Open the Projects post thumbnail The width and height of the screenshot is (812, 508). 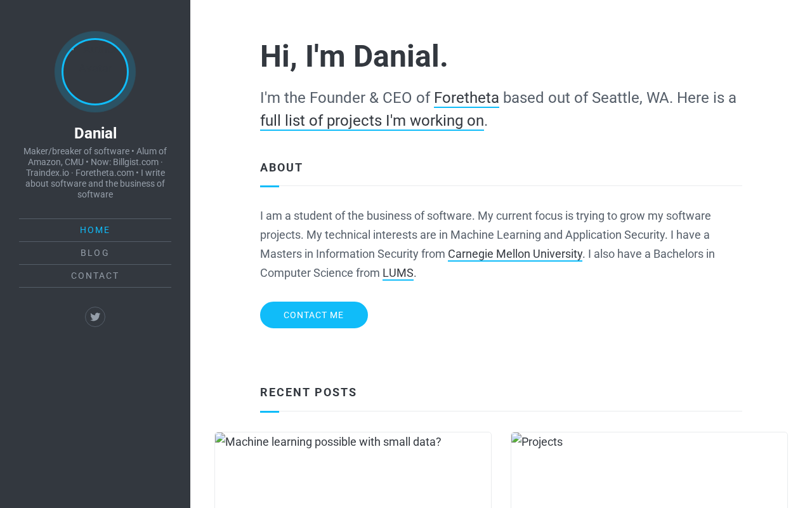coord(648,470)
